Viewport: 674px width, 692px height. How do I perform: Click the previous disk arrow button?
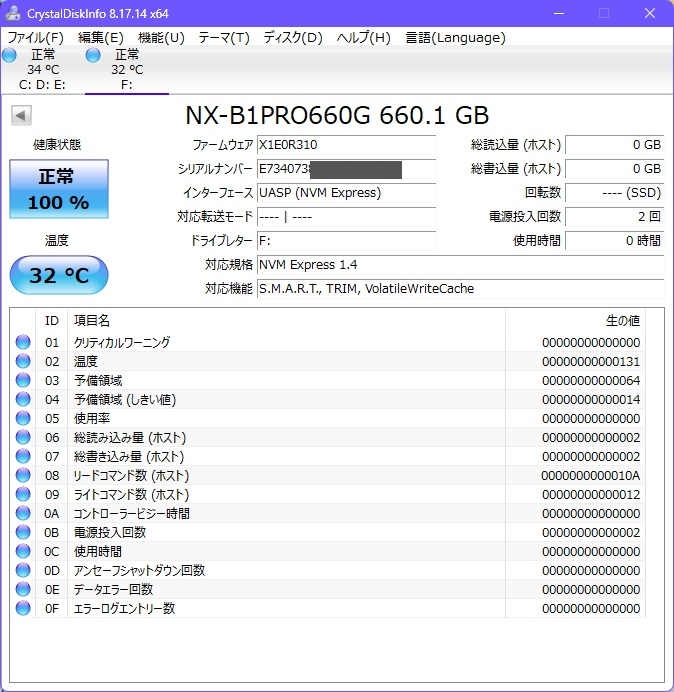click(x=21, y=116)
